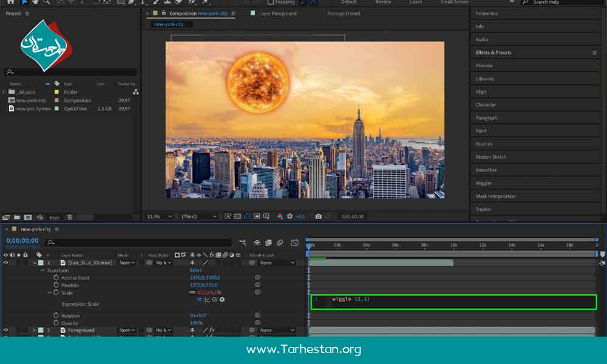Collapse the Transform property group
The height and width of the screenshot is (364, 607).
click(42, 270)
